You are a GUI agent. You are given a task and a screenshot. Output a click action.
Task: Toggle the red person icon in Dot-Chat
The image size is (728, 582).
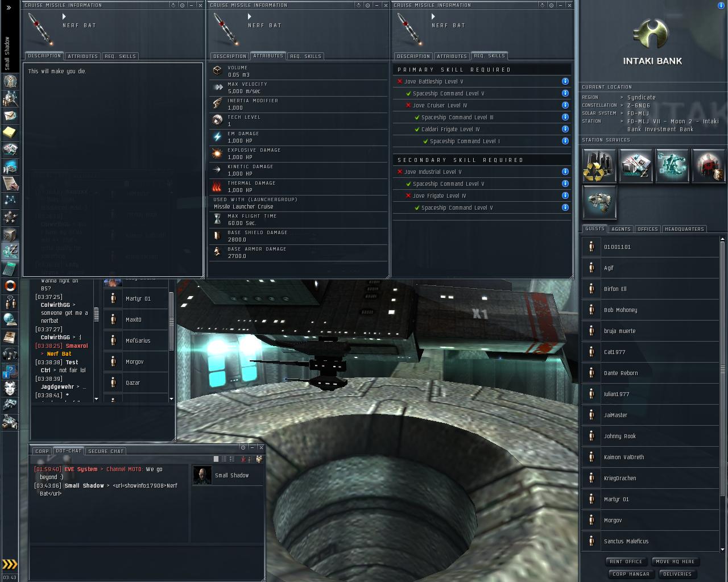(x=243, y=459)
